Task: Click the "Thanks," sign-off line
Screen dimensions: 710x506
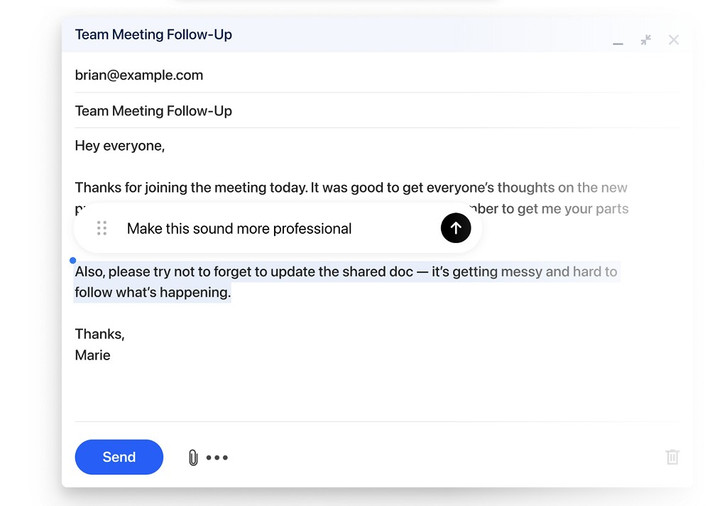Action: pyautogui.click(x=100, y=334)
